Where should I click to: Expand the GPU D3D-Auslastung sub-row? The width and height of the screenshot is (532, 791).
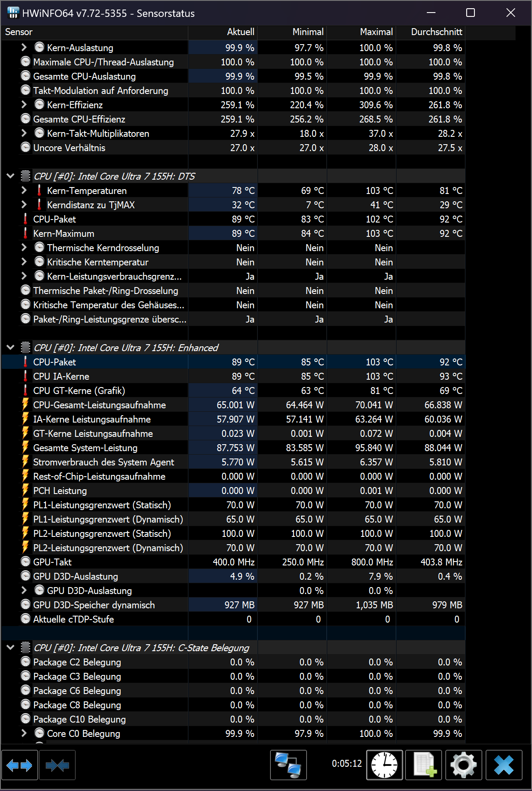[x=24, y=591]
